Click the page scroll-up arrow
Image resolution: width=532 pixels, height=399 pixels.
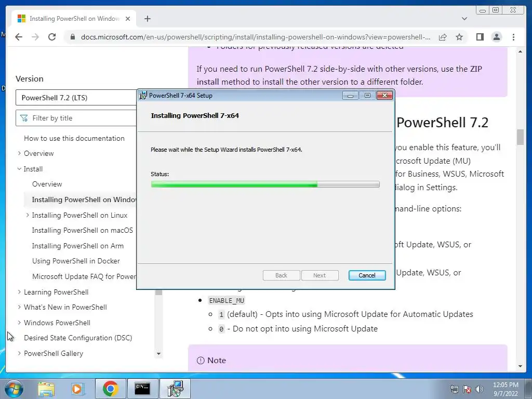coord(520,52)
